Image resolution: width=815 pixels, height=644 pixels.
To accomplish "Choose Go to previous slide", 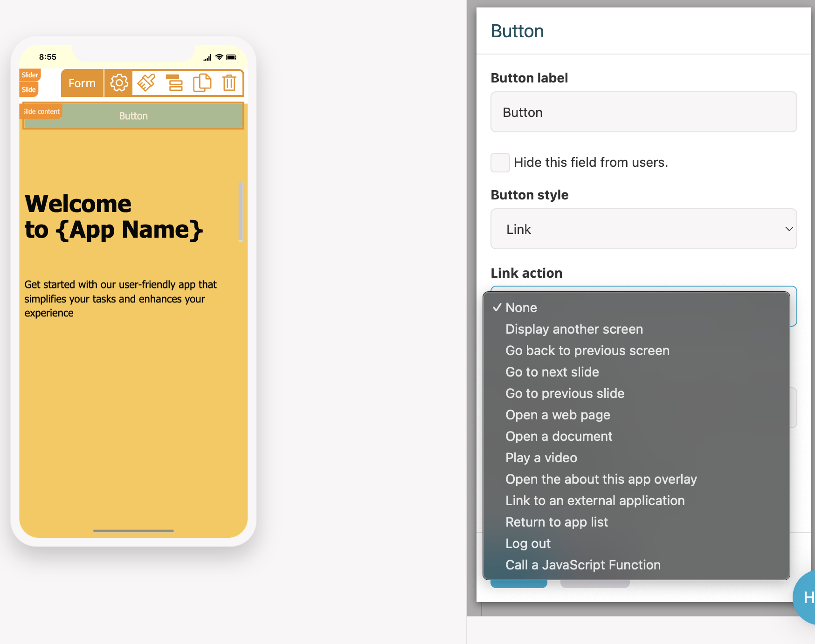I will pyautogui.click(x=636, y=393).
